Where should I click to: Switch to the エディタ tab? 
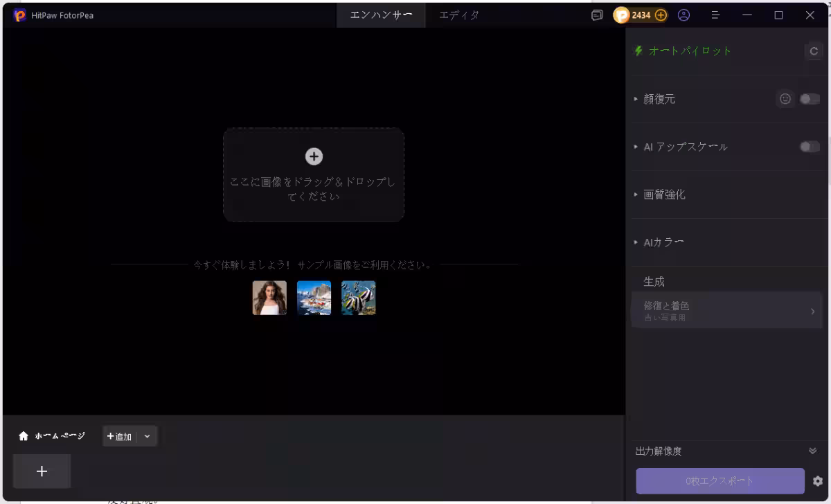pyautogui.click(x=459, y=15)
